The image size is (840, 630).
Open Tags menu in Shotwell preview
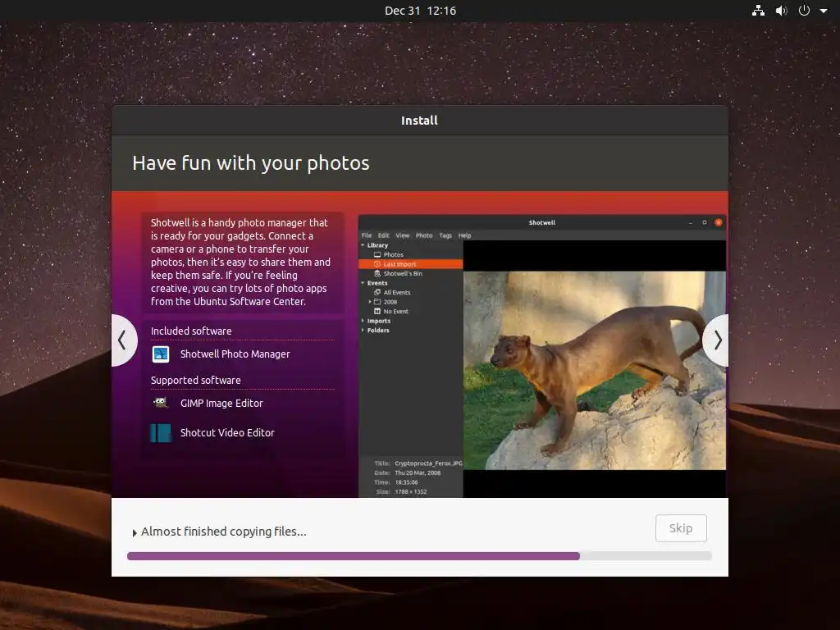[x=445, y=235]
